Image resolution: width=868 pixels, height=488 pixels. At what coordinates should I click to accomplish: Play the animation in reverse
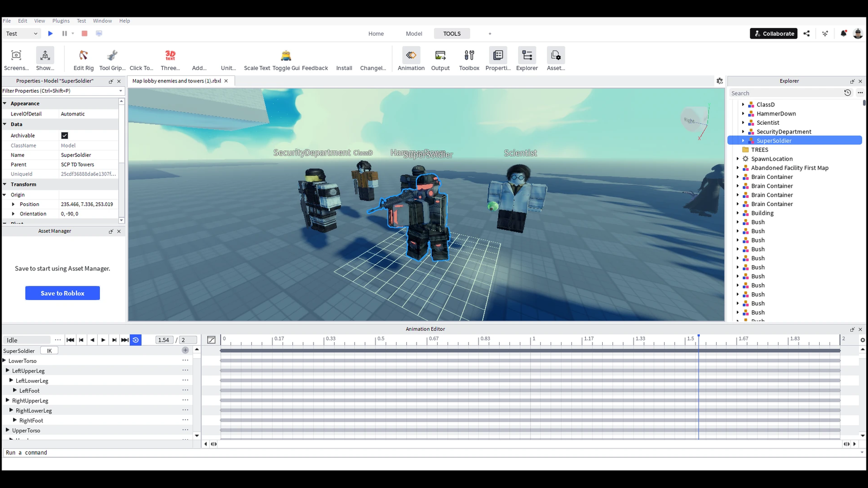92,340
